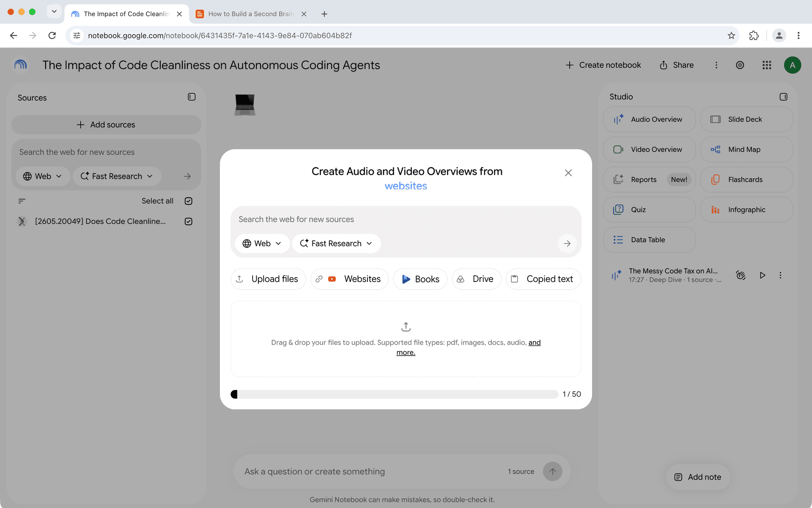Open the Chrome tab search chevron

[54, 12]
